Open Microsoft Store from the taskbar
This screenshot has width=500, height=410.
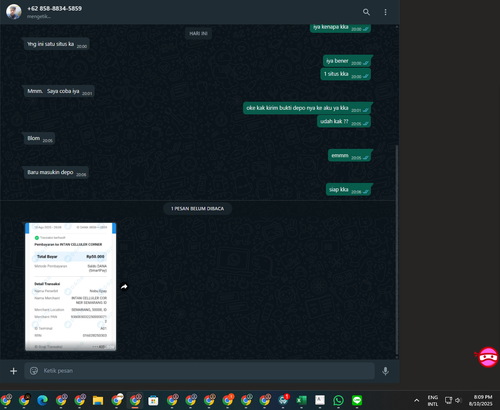click(x=153, y=400)
